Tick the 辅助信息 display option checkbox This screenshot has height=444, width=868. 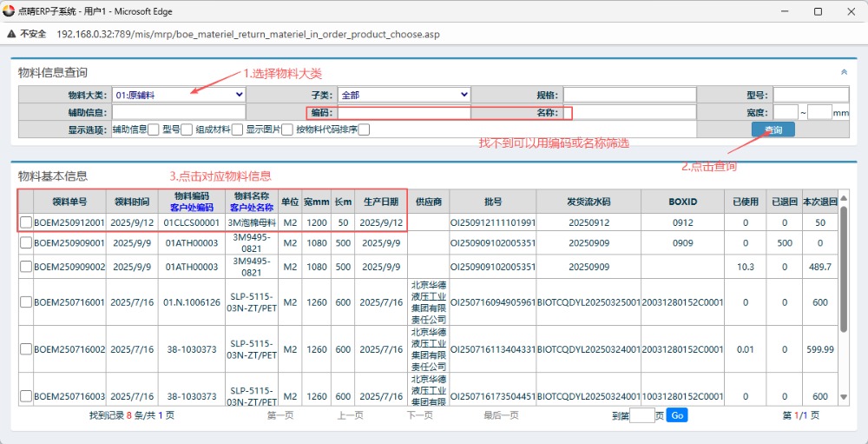coord(154,129)
